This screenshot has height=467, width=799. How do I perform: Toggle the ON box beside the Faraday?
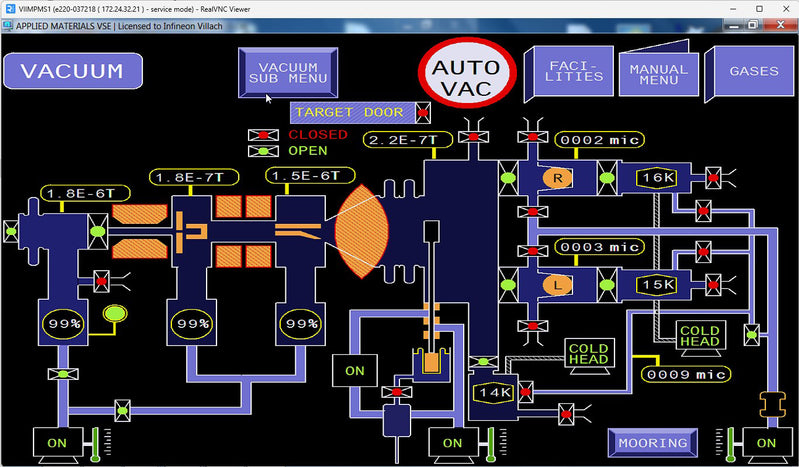click(355, 371)
